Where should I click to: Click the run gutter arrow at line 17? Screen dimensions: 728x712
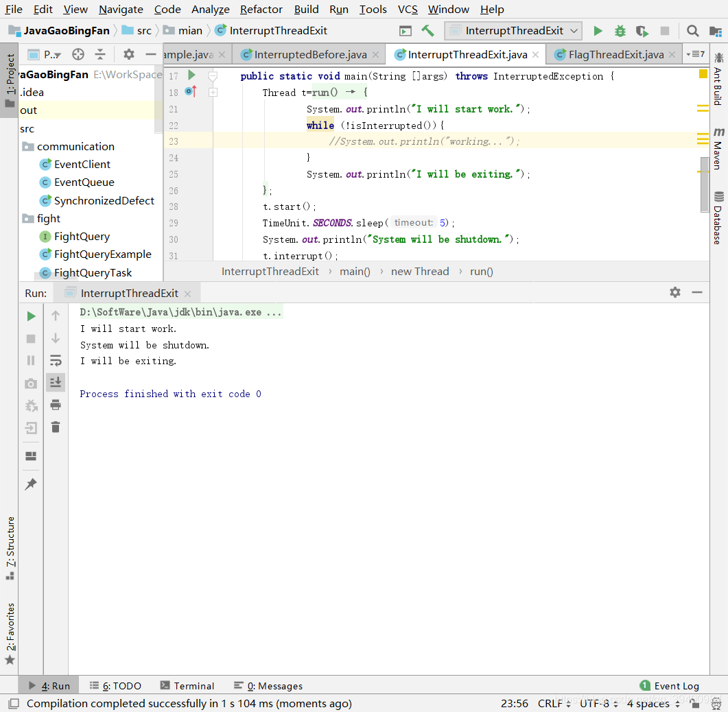coord(191,75)
